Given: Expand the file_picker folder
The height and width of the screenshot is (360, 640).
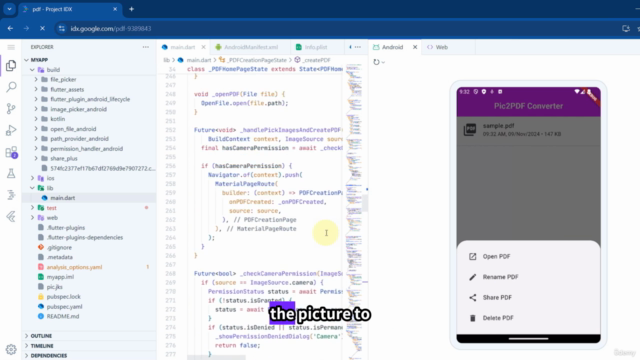Looking at the screenshot, I should click(x=36, y=80).
